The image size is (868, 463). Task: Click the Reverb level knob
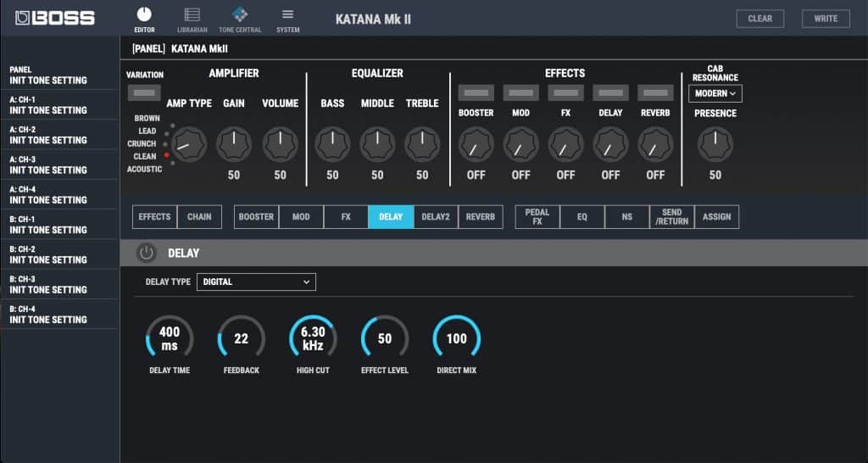point(655,144)
